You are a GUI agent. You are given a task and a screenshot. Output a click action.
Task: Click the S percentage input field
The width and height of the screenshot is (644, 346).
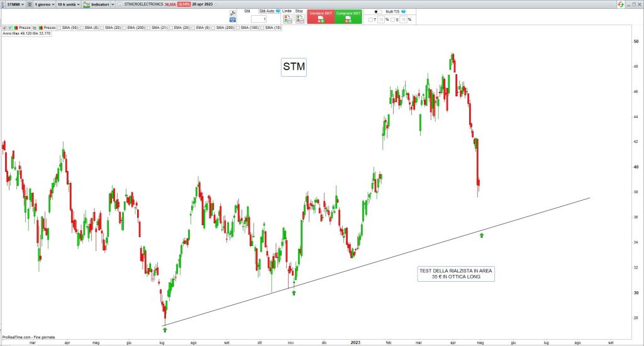[403, 20]
